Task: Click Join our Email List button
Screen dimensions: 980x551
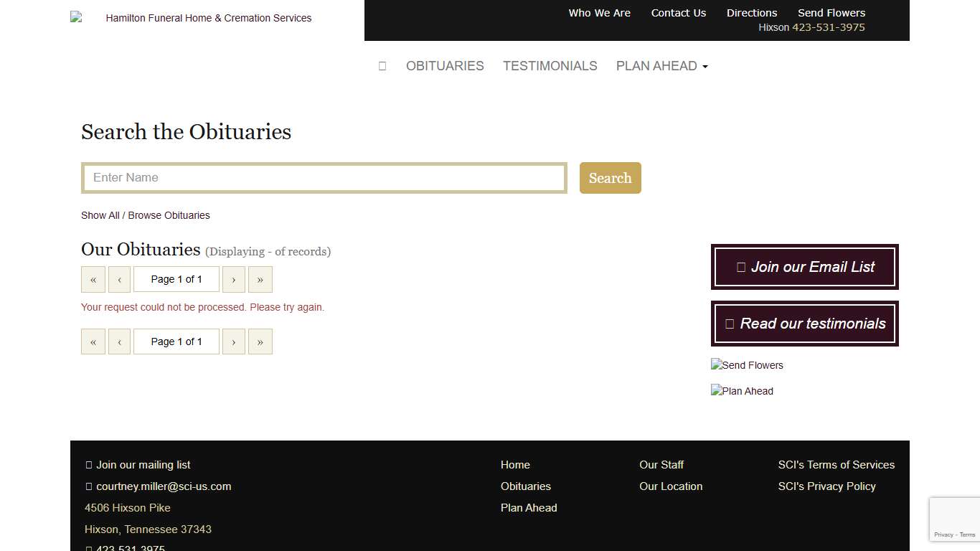Action: coord(804,267)
